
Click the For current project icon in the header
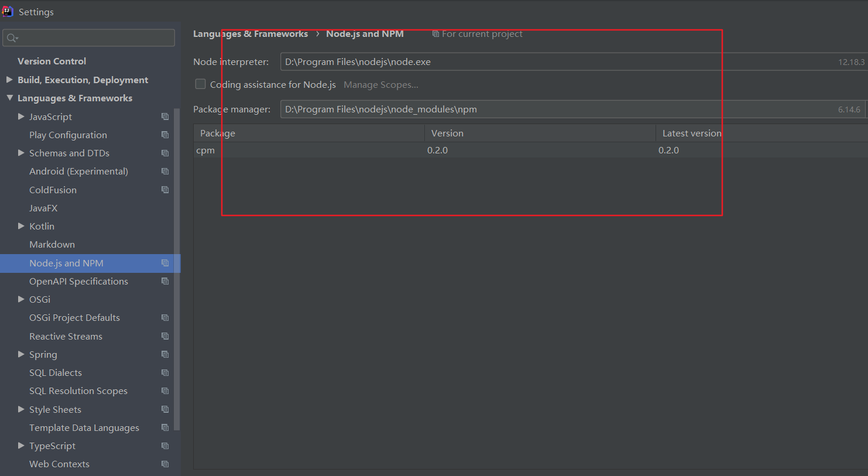[435, 33]
